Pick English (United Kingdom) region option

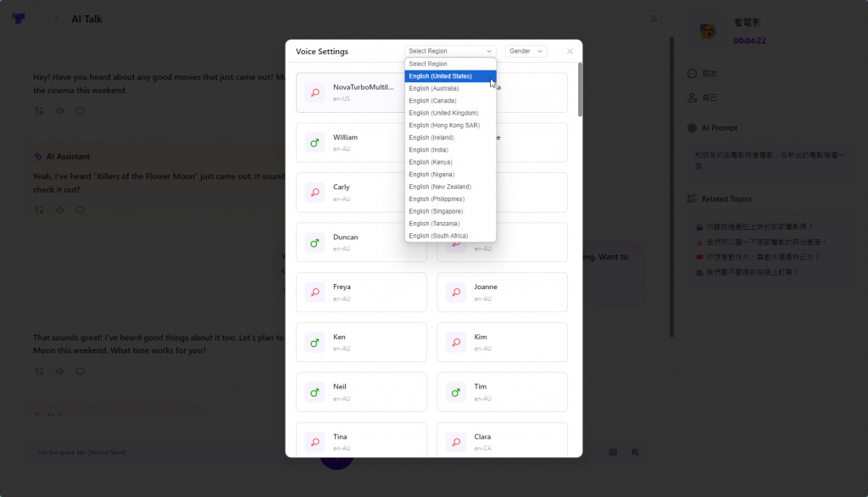tap(450, 113)
